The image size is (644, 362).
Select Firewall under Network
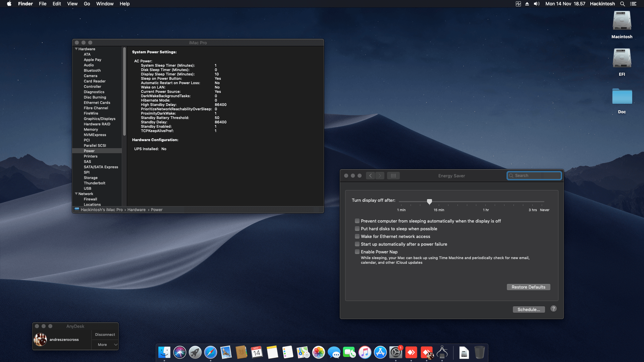(x=90, y=199)
